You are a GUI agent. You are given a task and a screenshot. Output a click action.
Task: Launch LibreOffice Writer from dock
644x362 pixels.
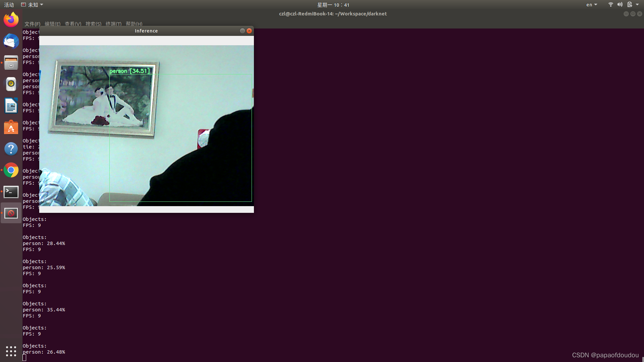pyautogui.click(x=11, y=106)
